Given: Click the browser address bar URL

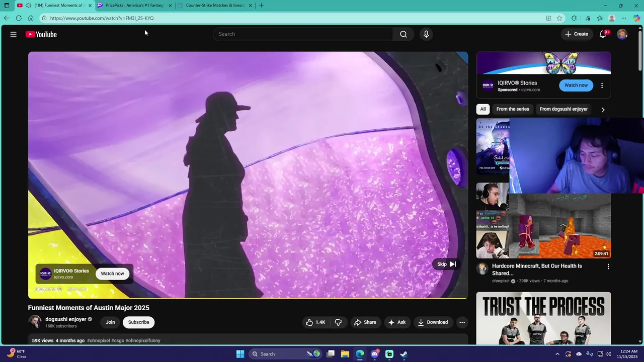Looking at the screenshot, I should tap(102, 18).
